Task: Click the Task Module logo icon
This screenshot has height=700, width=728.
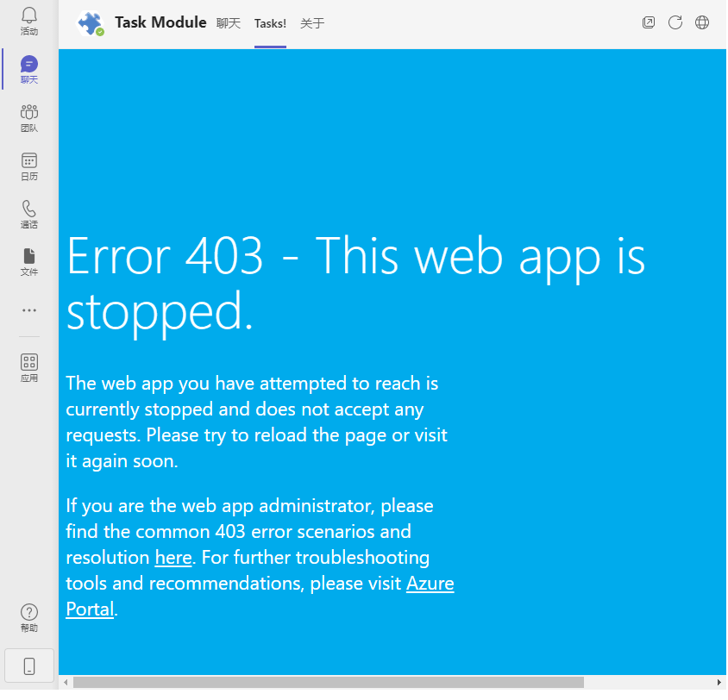Action: (91, 22)
